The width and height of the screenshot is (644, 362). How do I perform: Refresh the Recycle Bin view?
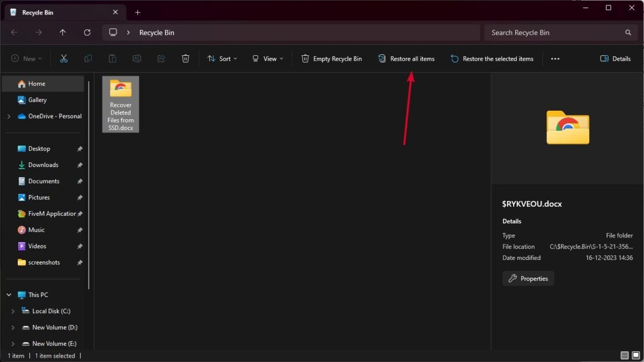pos(87,32)
